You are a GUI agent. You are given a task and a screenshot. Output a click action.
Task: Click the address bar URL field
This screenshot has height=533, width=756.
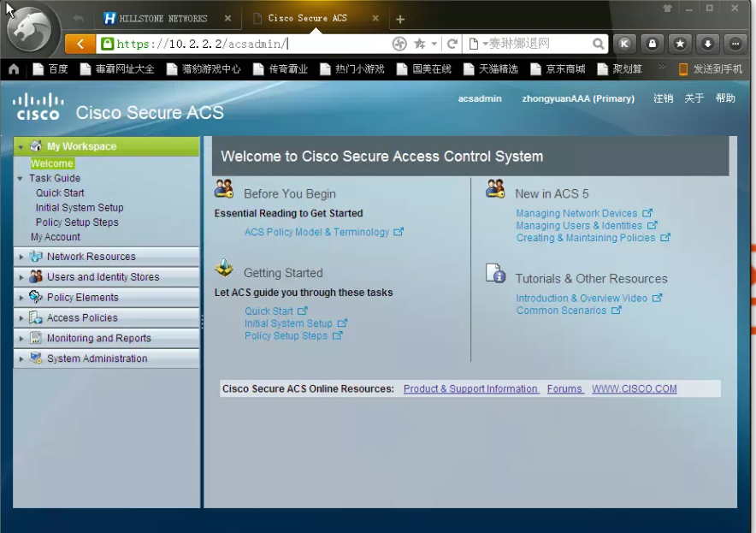tap(244, 44)
